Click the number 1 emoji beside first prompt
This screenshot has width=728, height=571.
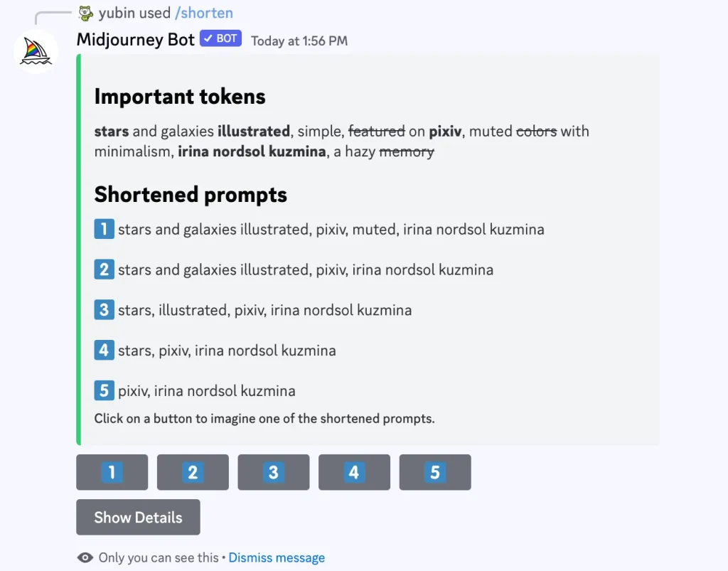tap(104, 229)
